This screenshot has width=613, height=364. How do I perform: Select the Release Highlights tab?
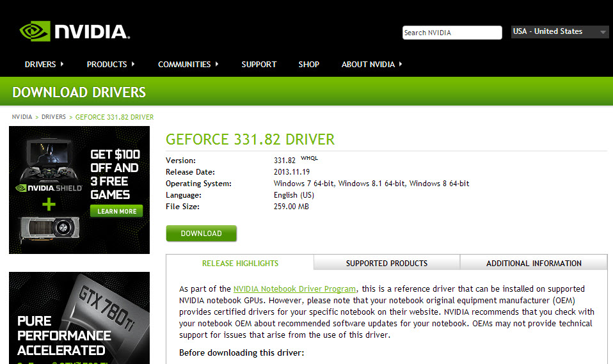pyautogui.click(x=240, y=263)
